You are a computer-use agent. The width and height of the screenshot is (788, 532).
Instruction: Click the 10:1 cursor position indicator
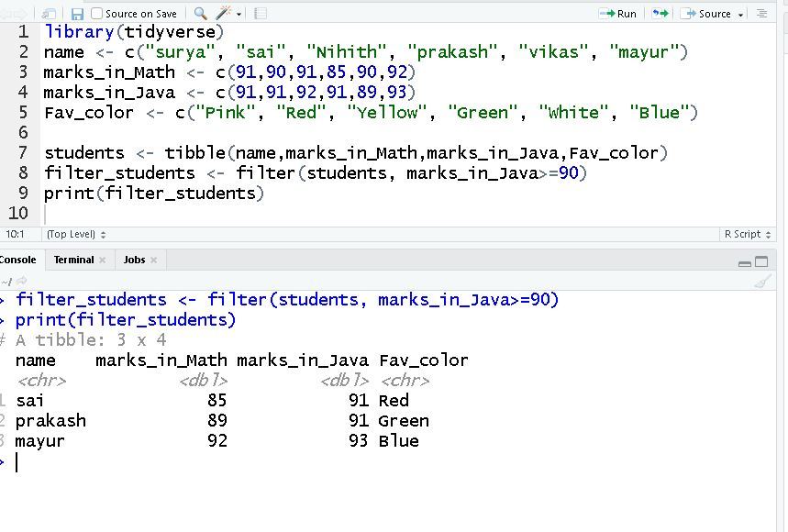tap(15, 234)
